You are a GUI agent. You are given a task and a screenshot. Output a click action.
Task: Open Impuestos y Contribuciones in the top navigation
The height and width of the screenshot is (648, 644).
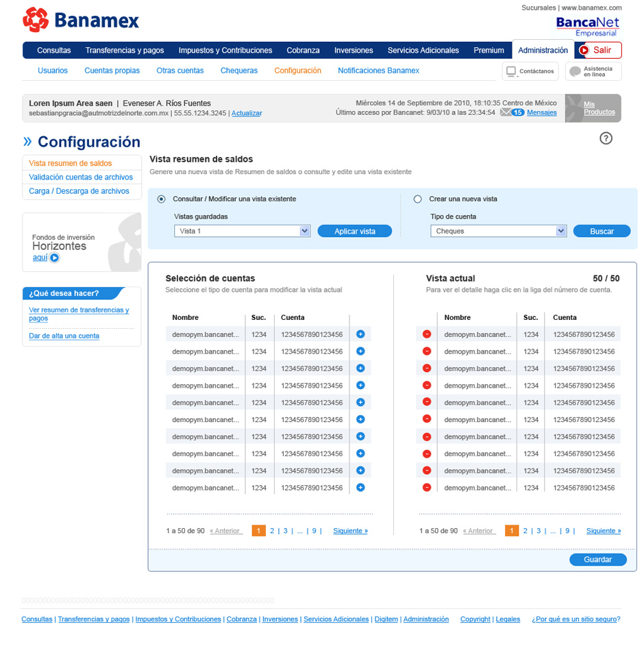225,51
